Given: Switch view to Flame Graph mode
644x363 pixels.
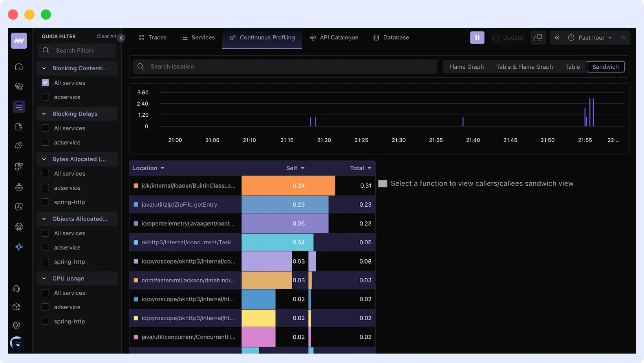Looking at the screenshot, I should coord(467,66).
